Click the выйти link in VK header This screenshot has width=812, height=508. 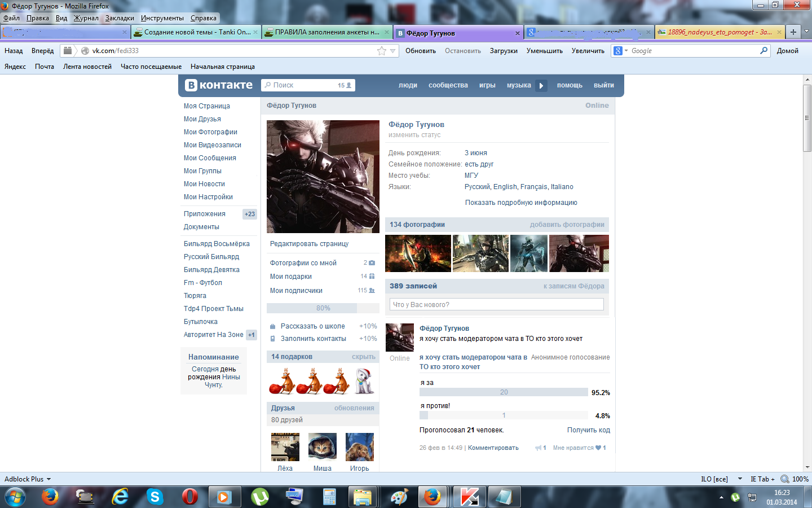tap(604, 85)
